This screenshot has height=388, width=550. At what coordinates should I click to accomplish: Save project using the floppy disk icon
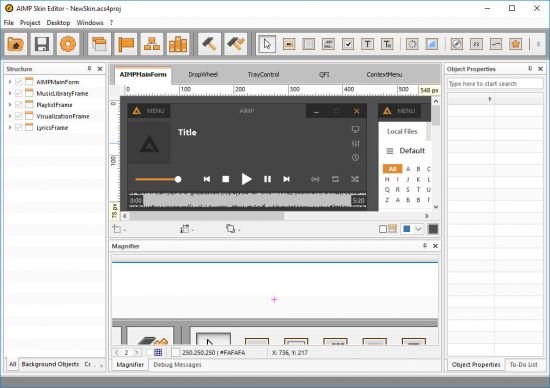click(42, 44)
